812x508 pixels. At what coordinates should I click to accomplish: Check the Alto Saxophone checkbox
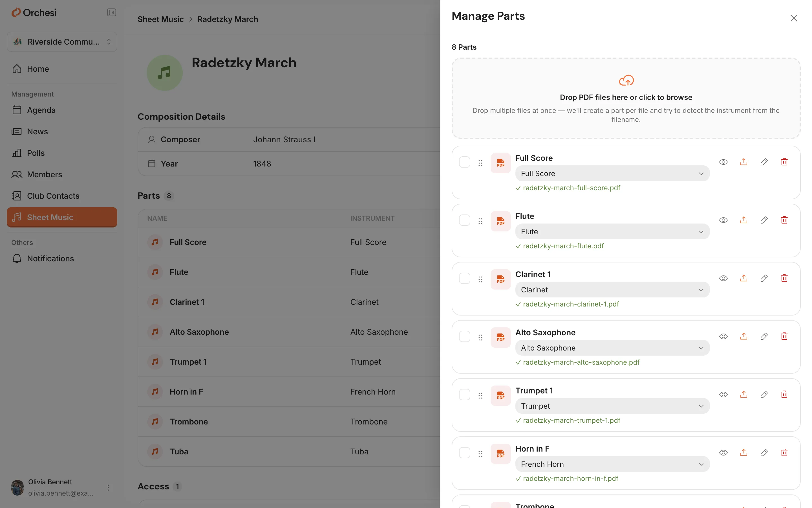pos(465,336)
